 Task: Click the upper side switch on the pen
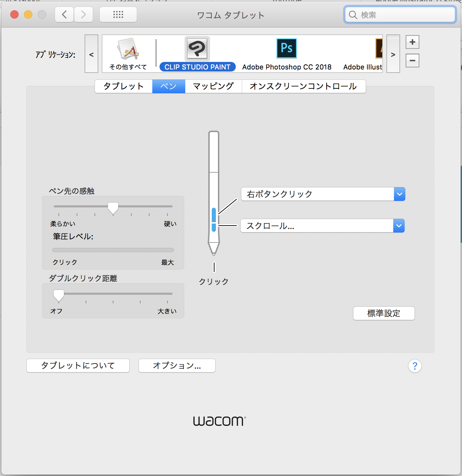(214, 215)
